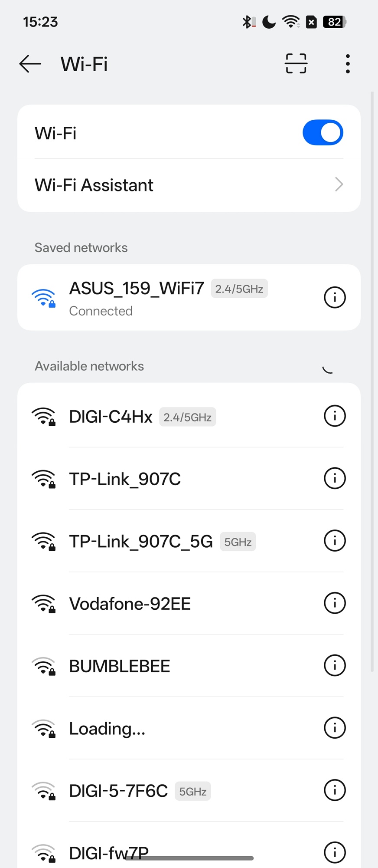The height and width of the screenshot is (868, 378).
Task: Tap the Wi-Fi status bar icon
Action: point(290,22)
